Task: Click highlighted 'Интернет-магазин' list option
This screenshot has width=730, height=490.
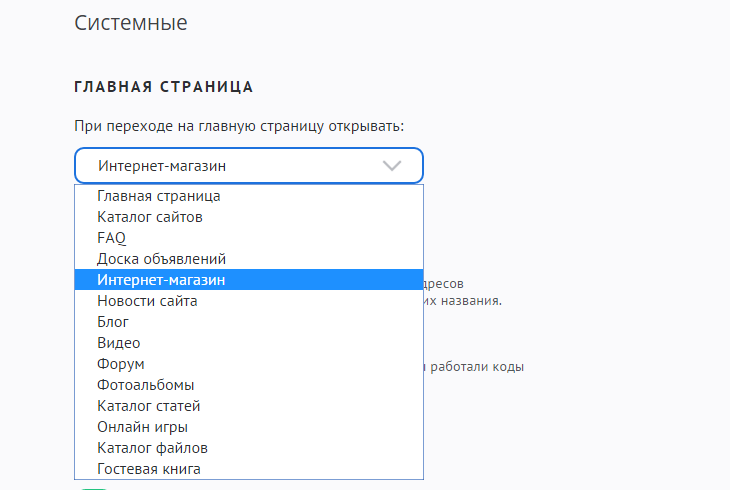Action: coord(162,280)
